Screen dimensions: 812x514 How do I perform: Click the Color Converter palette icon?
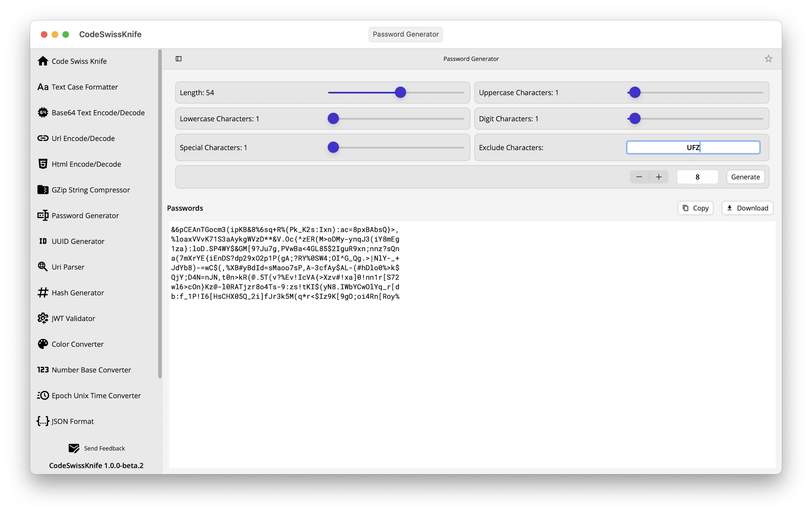click(43, 344)
